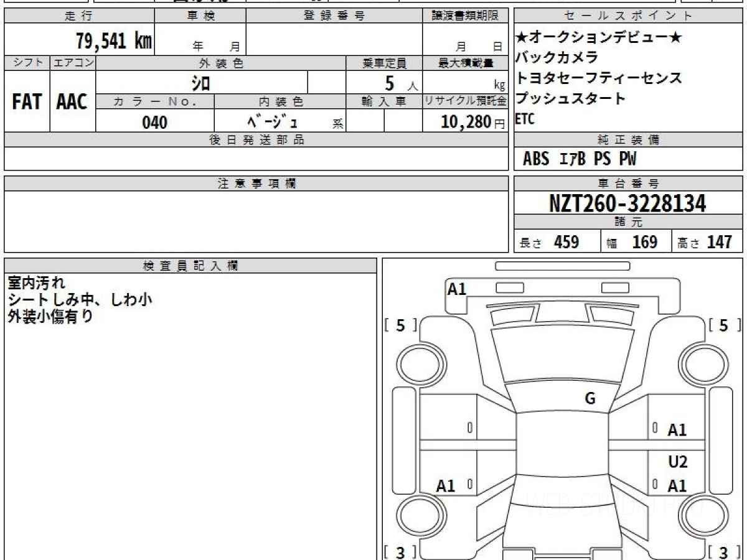
Task: Select chassis number NZT260-3228134
Action: click(x=627, y=203)
